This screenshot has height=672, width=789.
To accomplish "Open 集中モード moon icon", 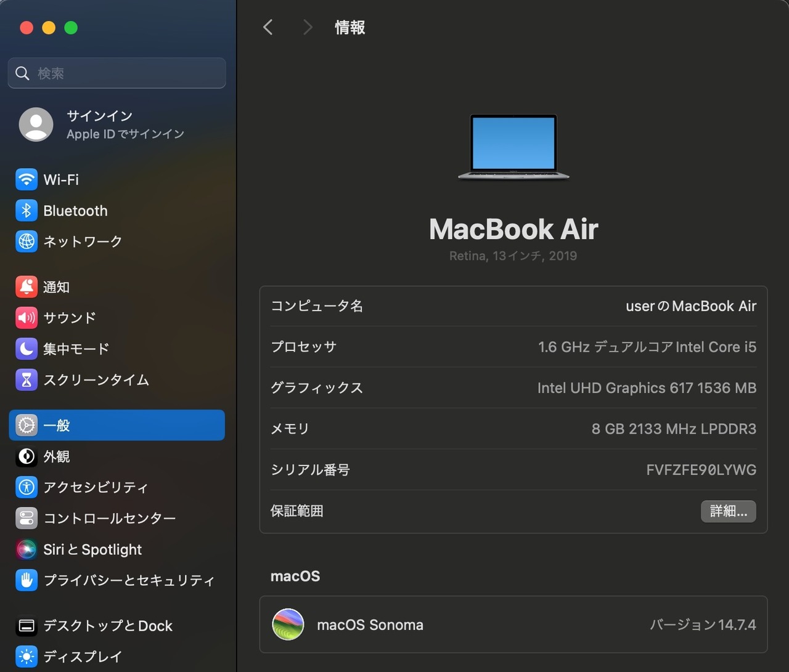I will click(27, 349).
